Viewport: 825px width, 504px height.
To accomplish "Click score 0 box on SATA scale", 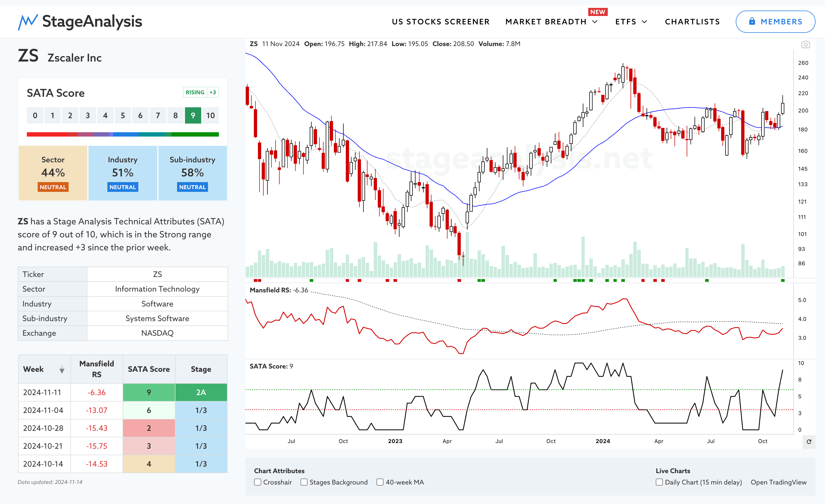I will [x=35, y=115].
